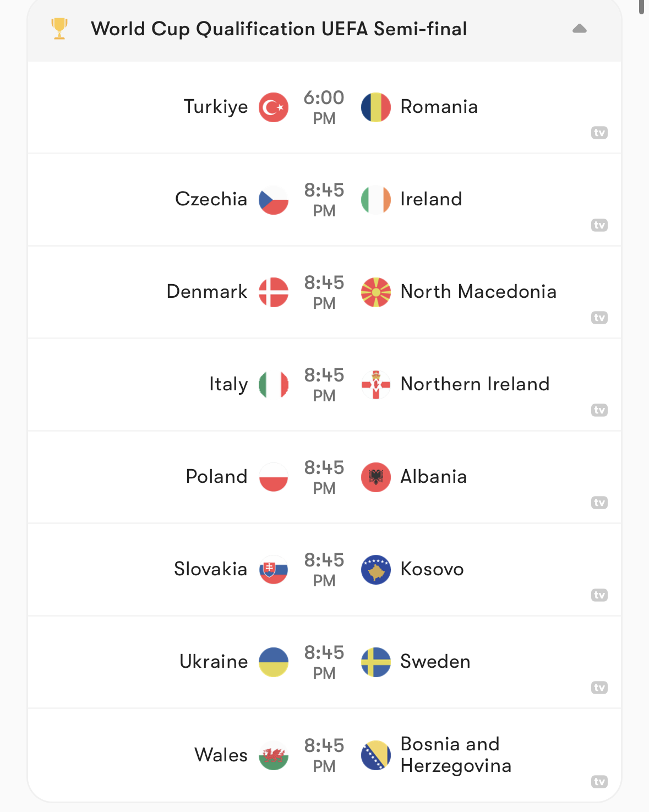Click the Romania flag icon
649x812 pixels.
tap(376, 107)
